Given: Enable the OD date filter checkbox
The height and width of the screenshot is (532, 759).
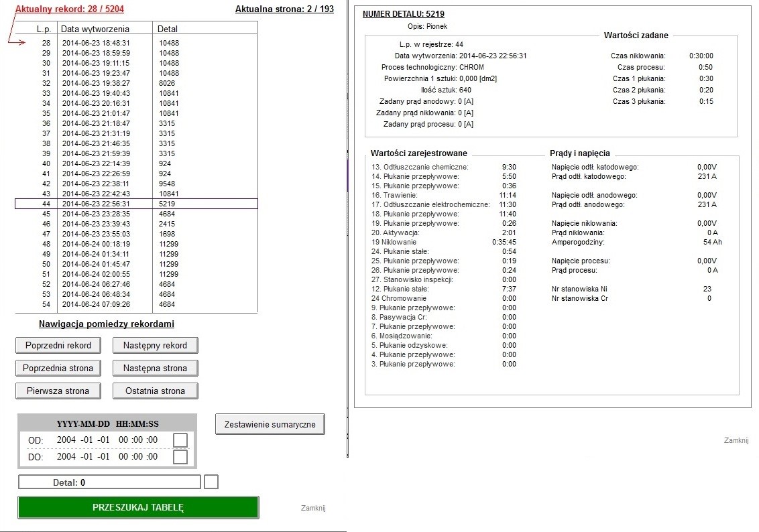Looking at the screenshot, I should coord(180,440).
